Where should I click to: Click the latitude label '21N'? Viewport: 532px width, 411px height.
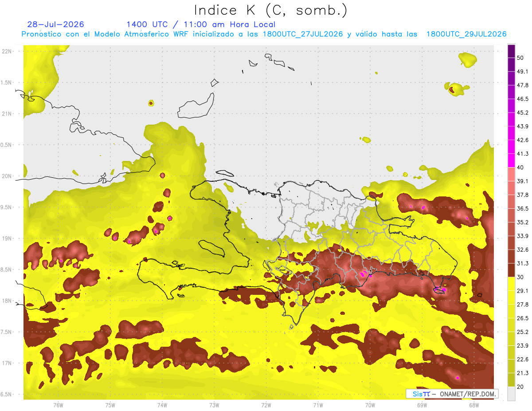click(8, 114)
